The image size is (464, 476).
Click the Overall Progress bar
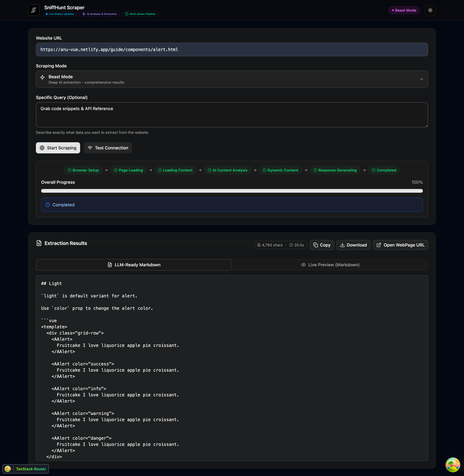tap(232, 191)
